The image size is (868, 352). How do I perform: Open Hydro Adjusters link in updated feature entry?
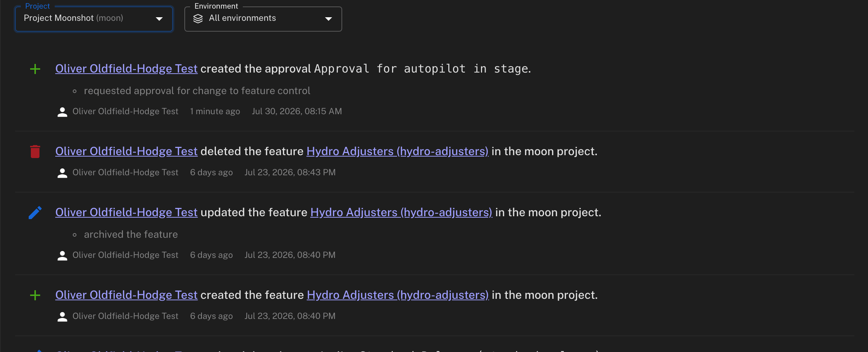pos(401,212)
